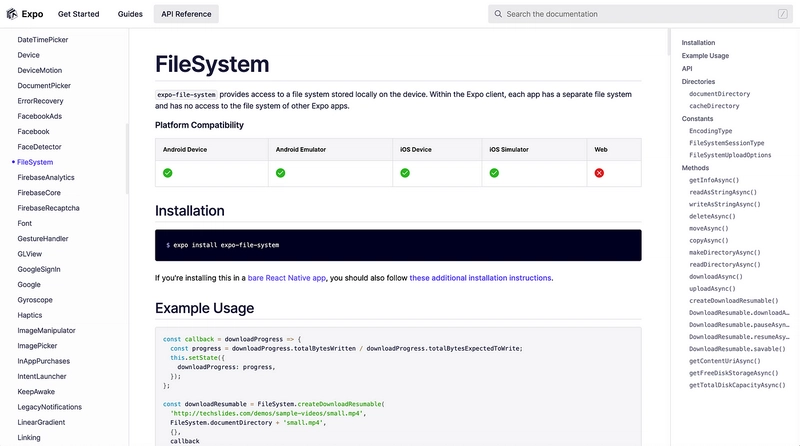
Task: Jump to readAsStringAsync() in the outline
Action: (x=723, y=192)
